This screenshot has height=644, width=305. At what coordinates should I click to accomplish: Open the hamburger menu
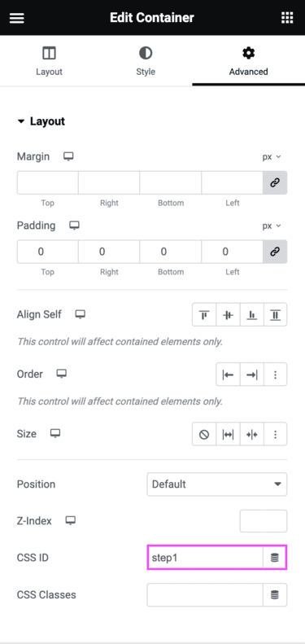(17, 18)
